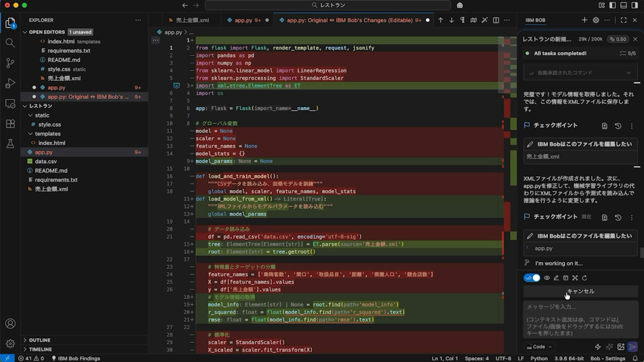Toggle the eye read-permission icon
Viewport: 644px width, 362px height.
[x=547, y=278]
